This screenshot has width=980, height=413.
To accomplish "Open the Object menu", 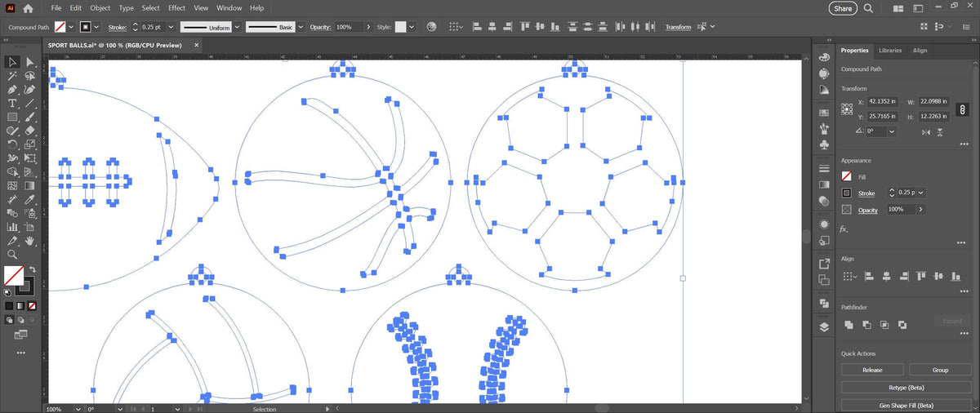I will click(100, 8).
